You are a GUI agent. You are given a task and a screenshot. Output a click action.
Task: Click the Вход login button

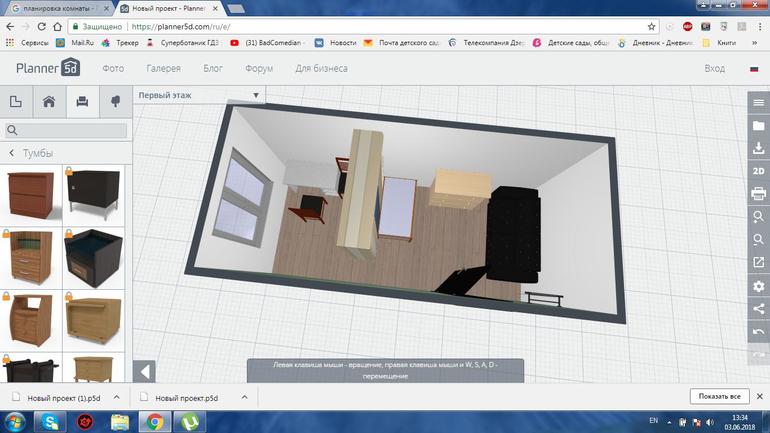click(x=714, y=69)
